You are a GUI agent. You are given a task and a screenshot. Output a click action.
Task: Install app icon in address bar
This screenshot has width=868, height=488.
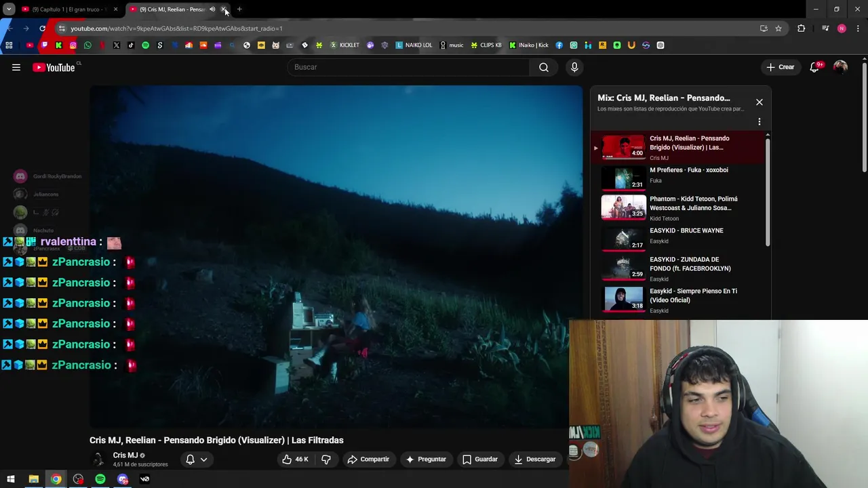point(764,28)
